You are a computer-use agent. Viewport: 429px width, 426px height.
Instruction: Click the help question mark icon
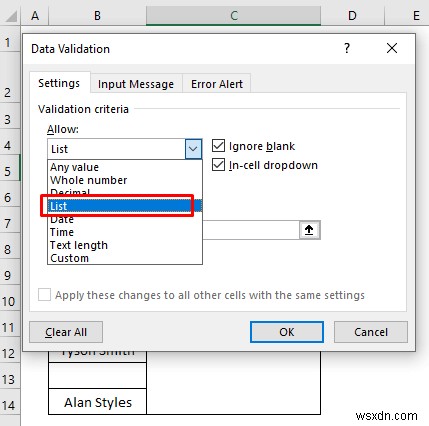pos(347,49)
